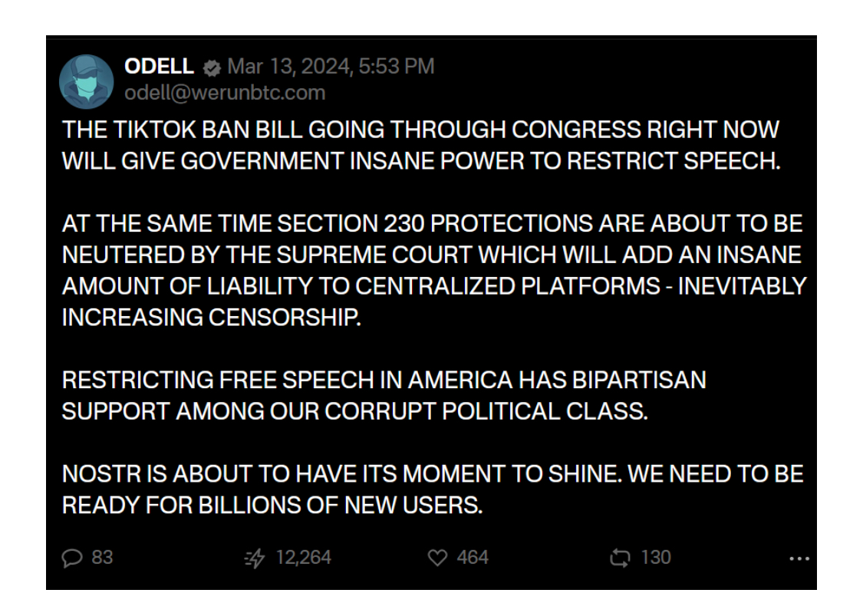The image size is (863, 616).
Task: Zap this post with the lightning icon
Action: click(x=254, y=558)
